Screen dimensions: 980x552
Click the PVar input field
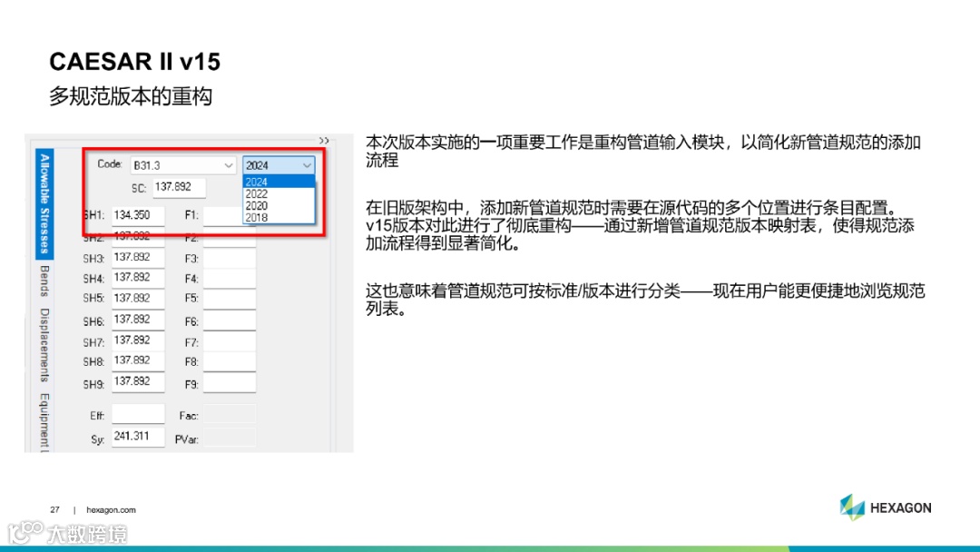pyautogui.click(x=230, y=437)
